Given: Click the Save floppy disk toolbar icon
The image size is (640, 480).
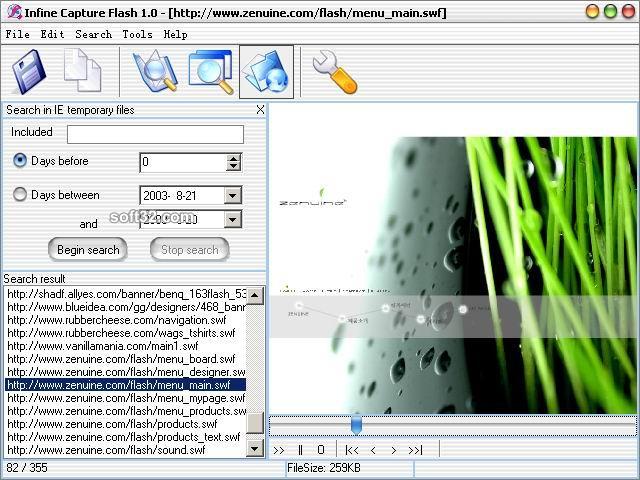Looking at the screenshot, I should point(29,71).
